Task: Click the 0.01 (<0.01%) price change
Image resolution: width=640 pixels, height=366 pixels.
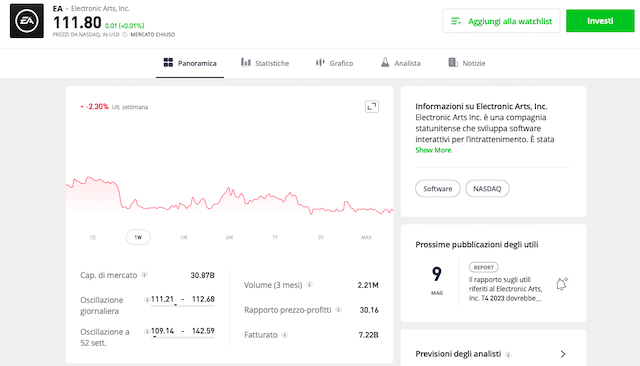Action: pyautogui.click(x=124, y=26)
